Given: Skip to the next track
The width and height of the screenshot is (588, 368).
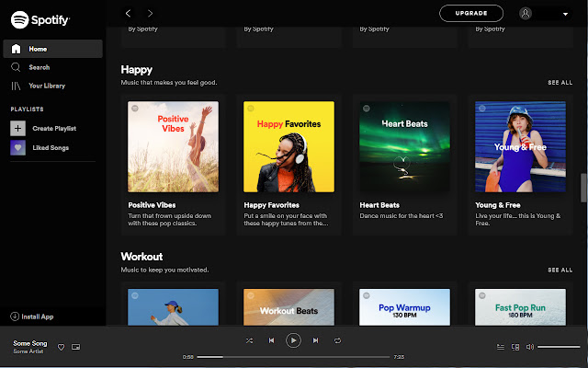Looking at the screenshot, I should click(315, 340).
